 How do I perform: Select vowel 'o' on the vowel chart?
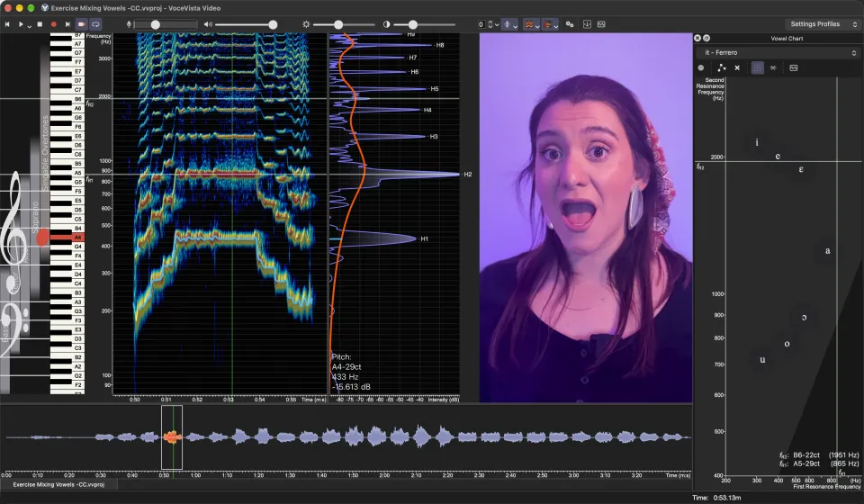(787, 344)
